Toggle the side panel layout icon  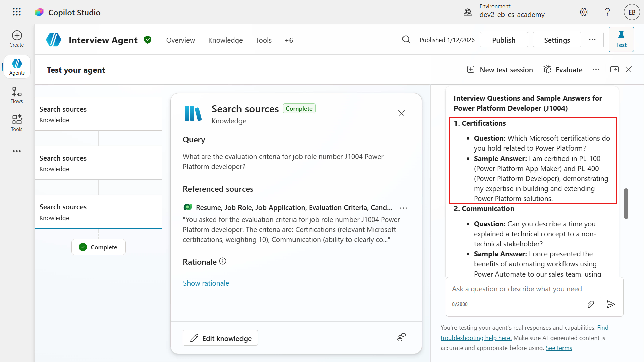pyautogui.click(x=614, y=69)
